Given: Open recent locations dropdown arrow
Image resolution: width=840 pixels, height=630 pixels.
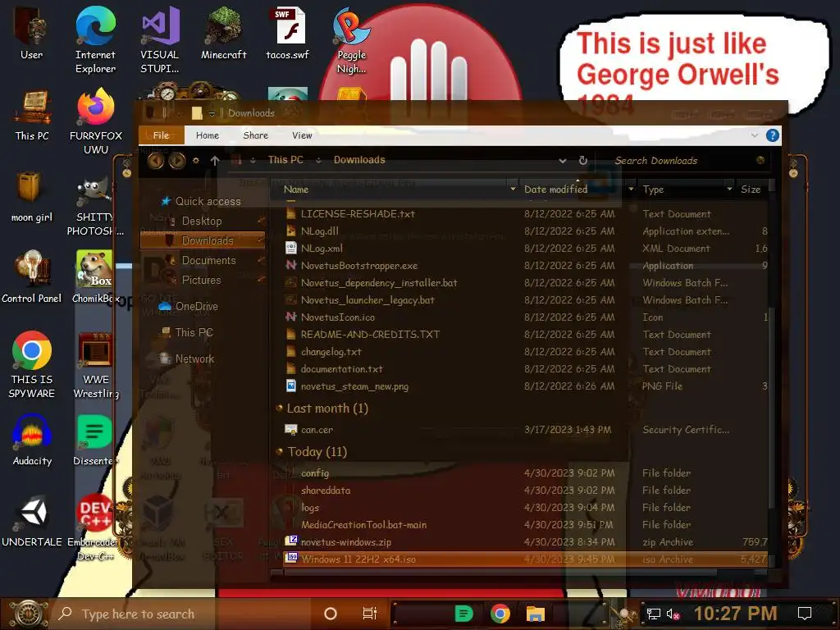Looking at the screenshot, I should 196,160.
